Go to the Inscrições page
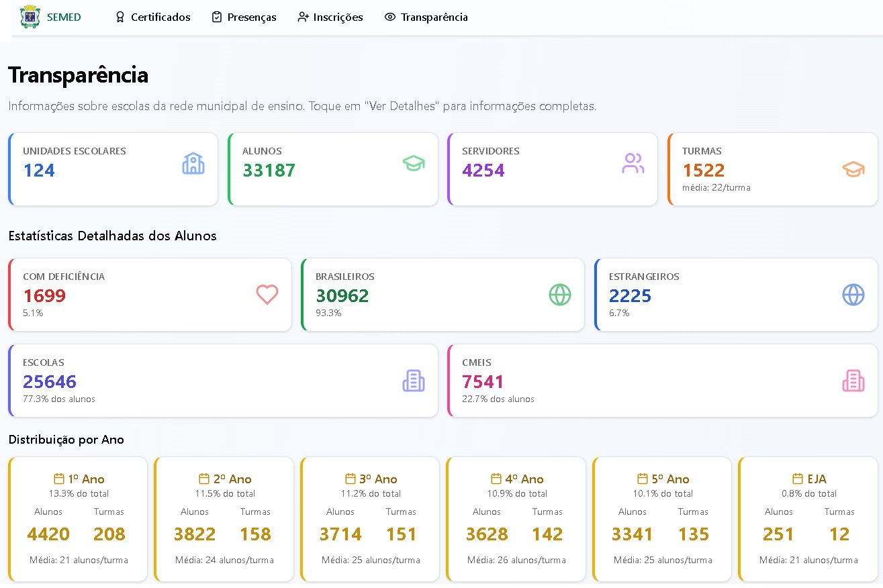 point(330,17)
